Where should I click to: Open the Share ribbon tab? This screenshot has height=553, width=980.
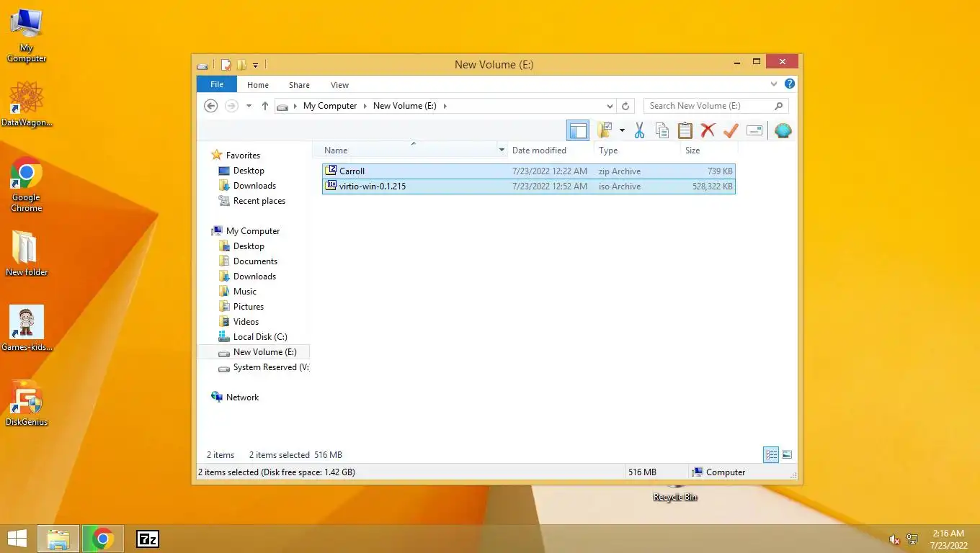point(299,85)
